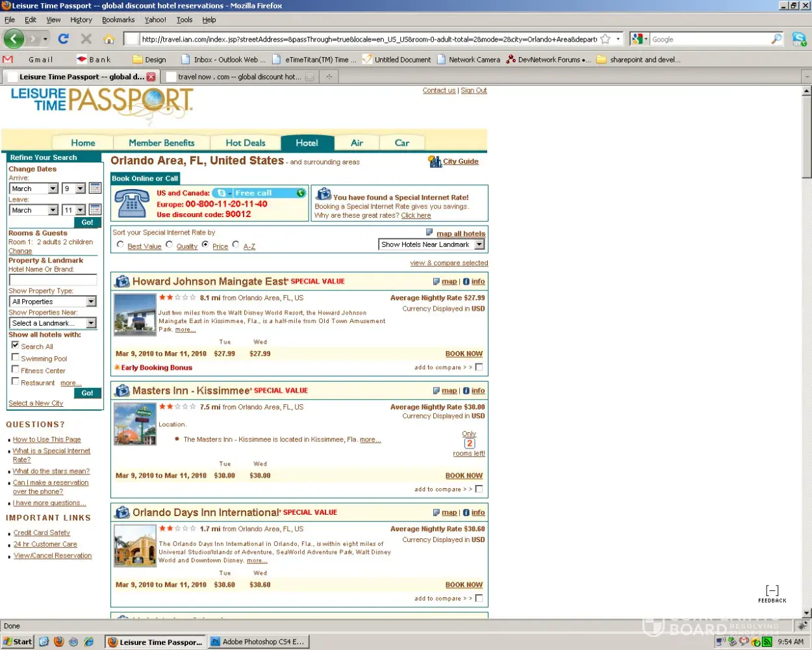Open the Arrive date calendar icon
This screenshot has width=812, height=650.
pyautogui.click(x=95, y=188)
